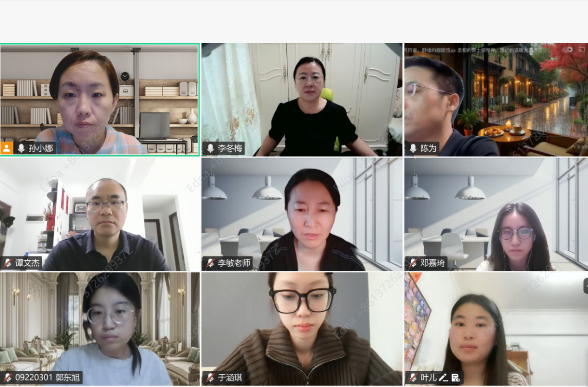Click the muted microphone icon for 叶儿
Image resolution: width=588 pixels, height=387 pixels.
click(413, 378)
